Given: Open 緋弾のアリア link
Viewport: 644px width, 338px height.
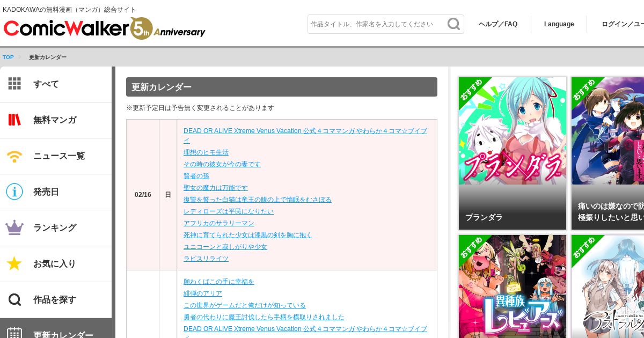Looking at the screenshot, I should click(x=203, y=293).
